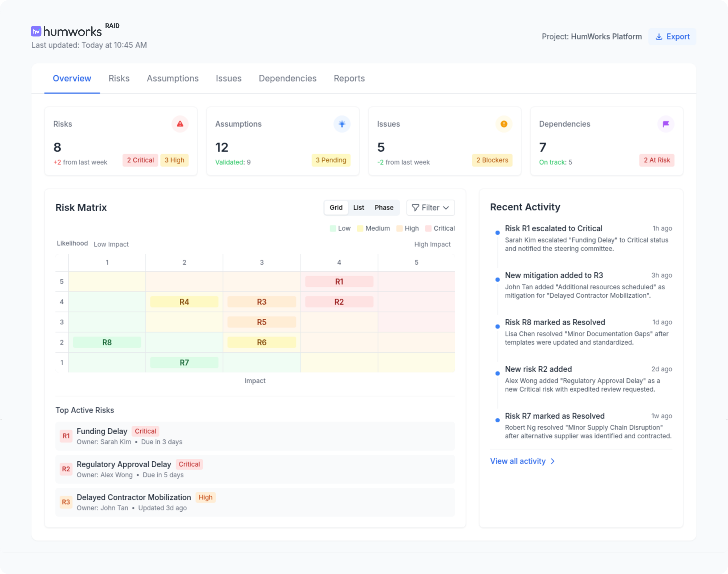This screenshot has width=728, height=574.
Task: Click the humworks logo icon
Action: pyautogui.click(x=36, y=31)
